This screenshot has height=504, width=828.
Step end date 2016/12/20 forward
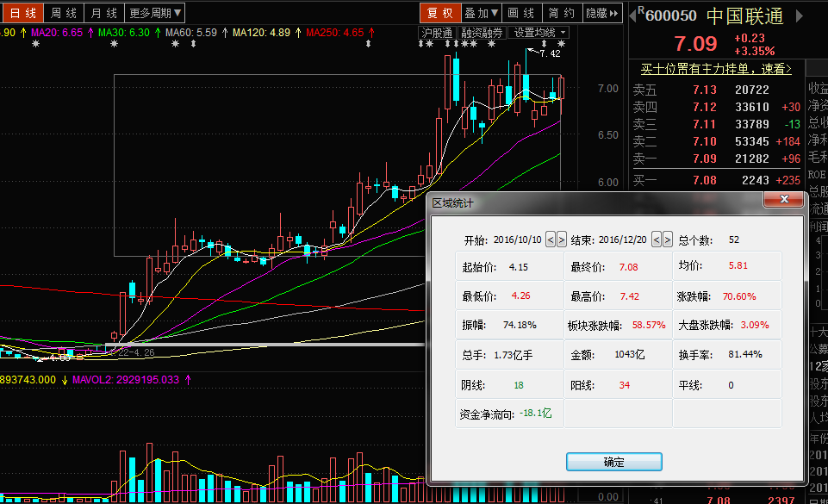668,240
